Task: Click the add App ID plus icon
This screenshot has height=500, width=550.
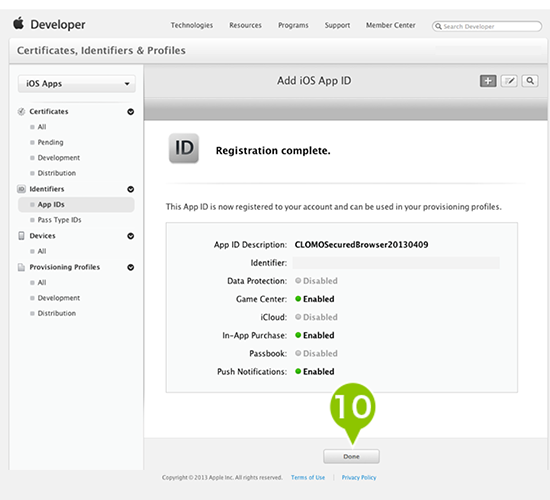Action: tap(488, 81)
